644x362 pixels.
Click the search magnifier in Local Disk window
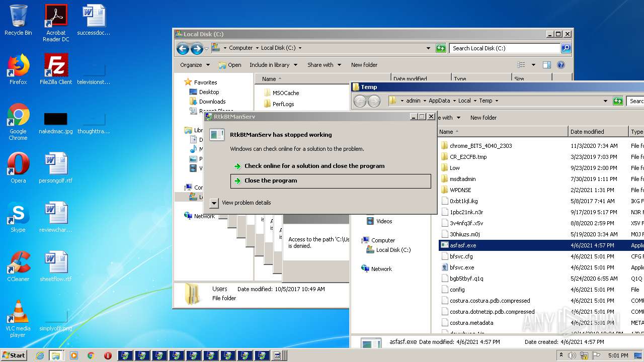pos(566,48)
